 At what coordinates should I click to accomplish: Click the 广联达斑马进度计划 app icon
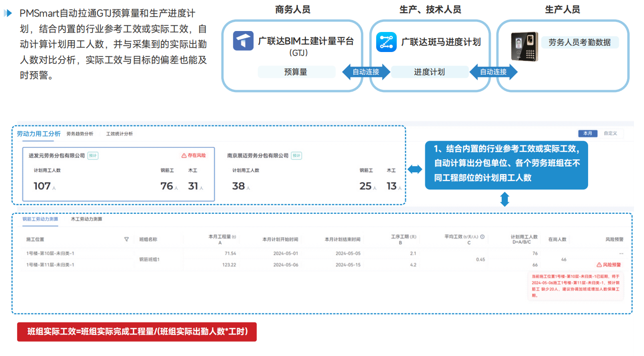[x=386, y=42]
